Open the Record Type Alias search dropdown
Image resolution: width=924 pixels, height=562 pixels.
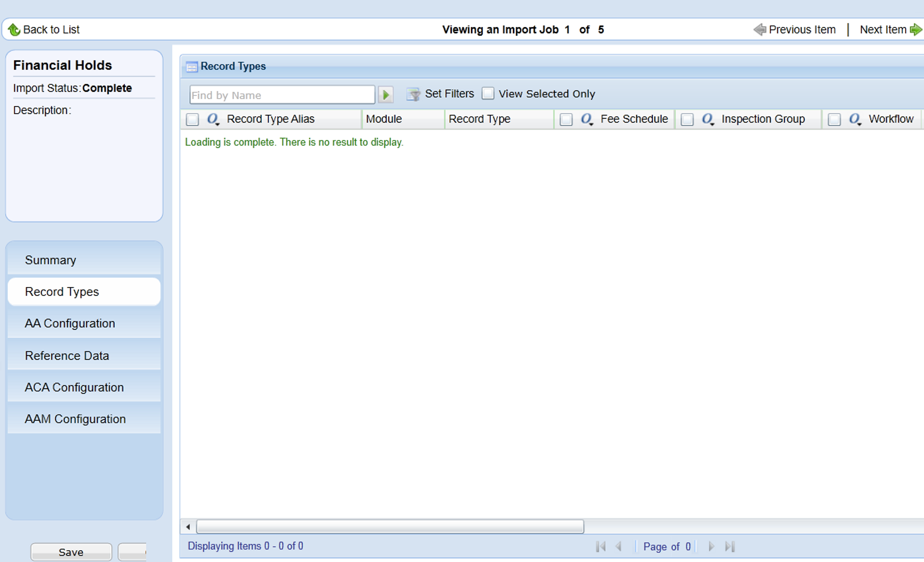click(x=213, y=119)
